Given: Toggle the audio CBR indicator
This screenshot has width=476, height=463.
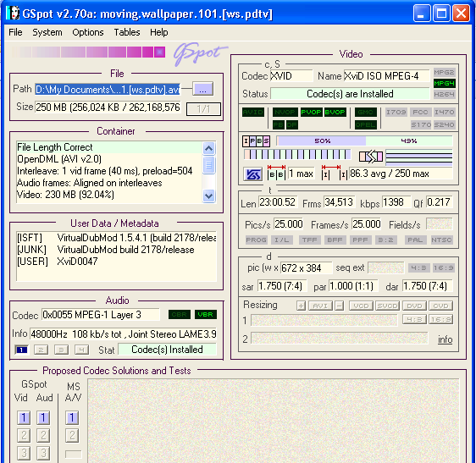Looking at the screenshot, I should coord(179,315).
